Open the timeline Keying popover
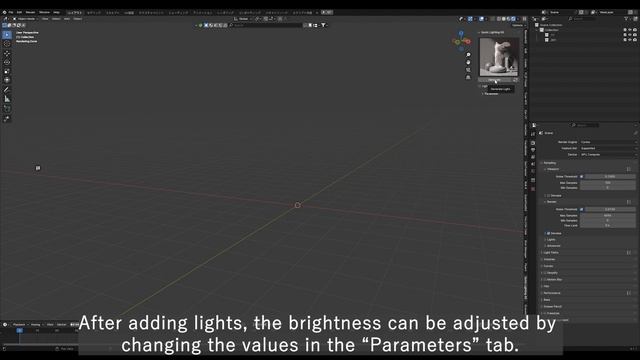 [36, 324]
